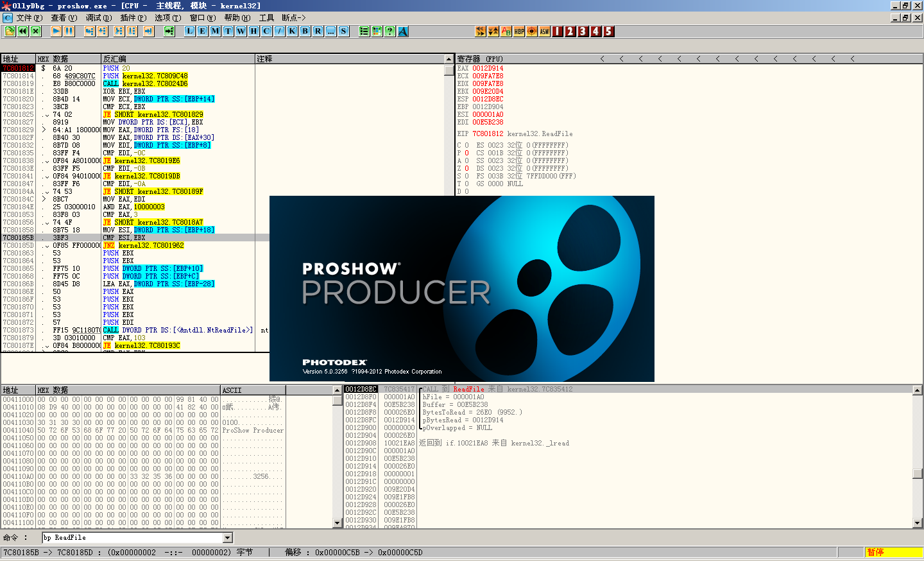Open References window with R button
Viewport: 924px width, 561px height.
coord(318,31)
